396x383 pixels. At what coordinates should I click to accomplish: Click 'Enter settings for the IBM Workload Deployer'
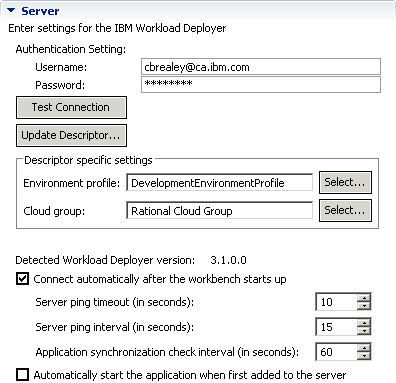tap(117, 28)
